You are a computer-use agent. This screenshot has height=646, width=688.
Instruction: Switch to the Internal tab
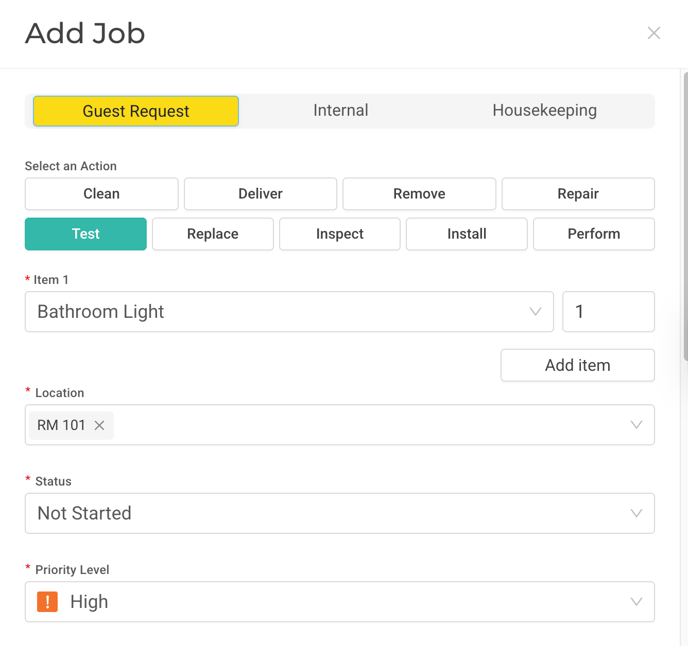pos(340,111)
